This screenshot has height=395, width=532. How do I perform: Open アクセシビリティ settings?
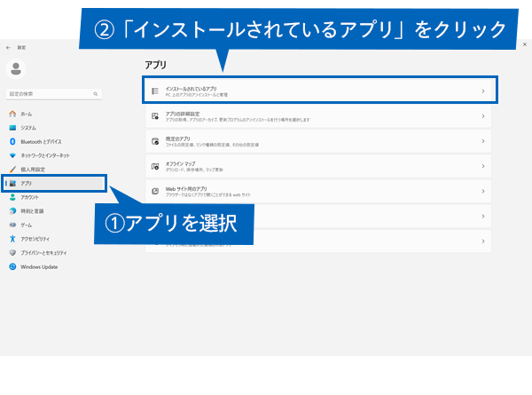[x=35, y=239]
